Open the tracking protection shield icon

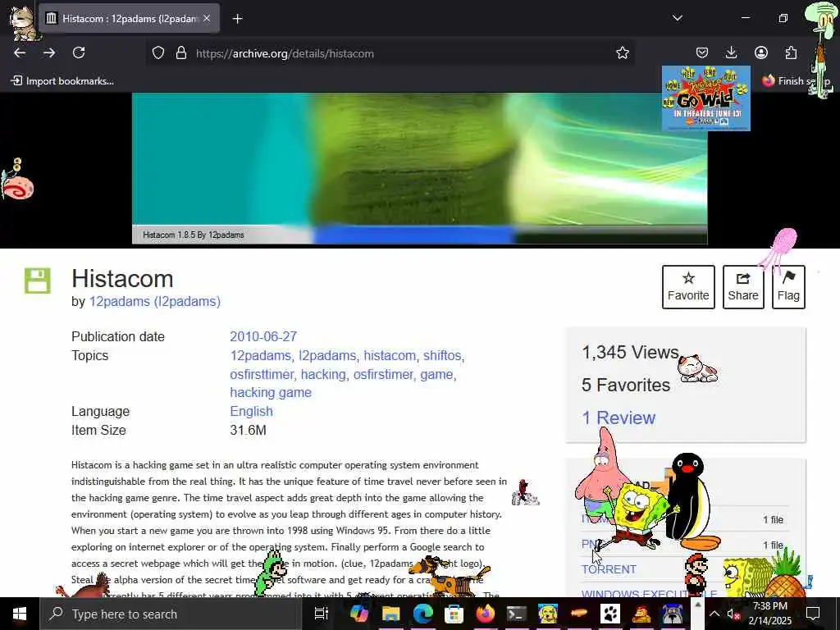[158, 53]
